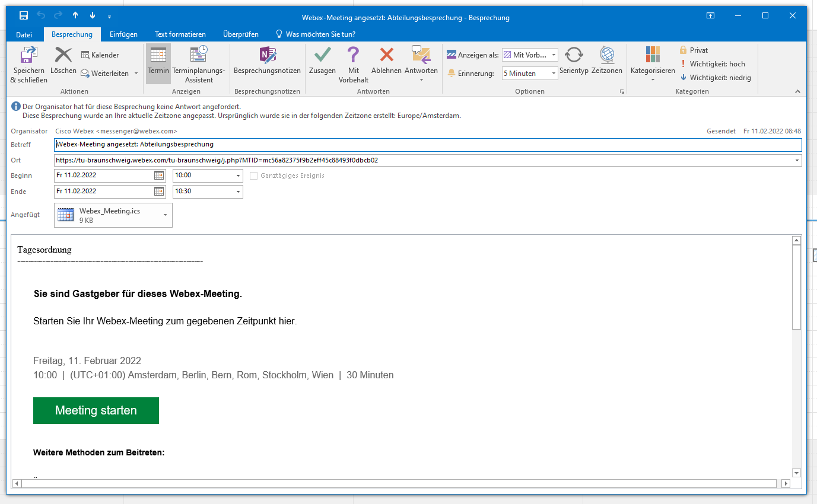Image resolution: width=817 pixels, height=504 pixels.
Task: Click the horizontal scroll right arrow
Action: click(x=786, y=484)
